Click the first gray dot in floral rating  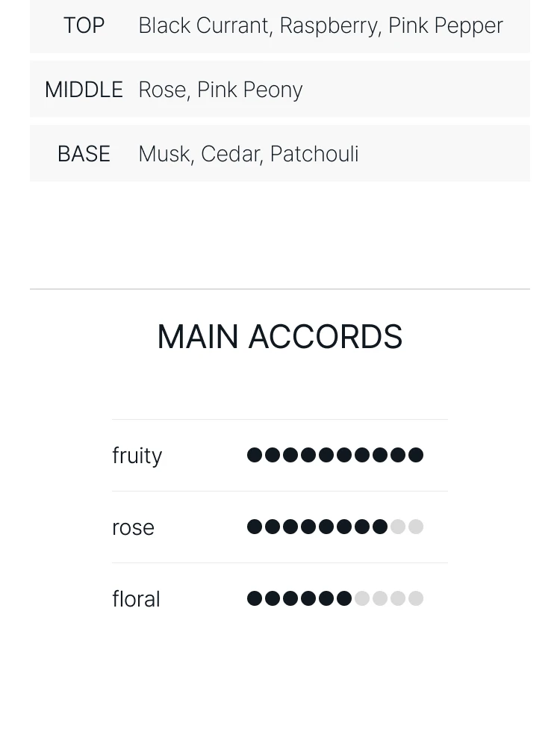[362, 598]
